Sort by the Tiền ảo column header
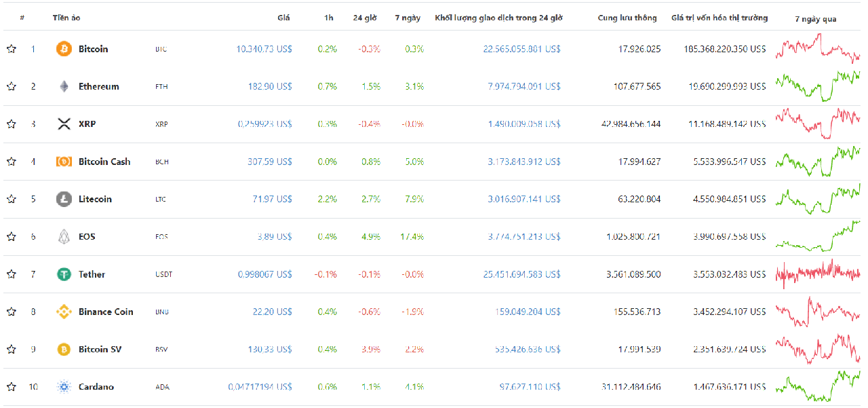The width and height of the screenshot is (868, 408). point(66,18)
